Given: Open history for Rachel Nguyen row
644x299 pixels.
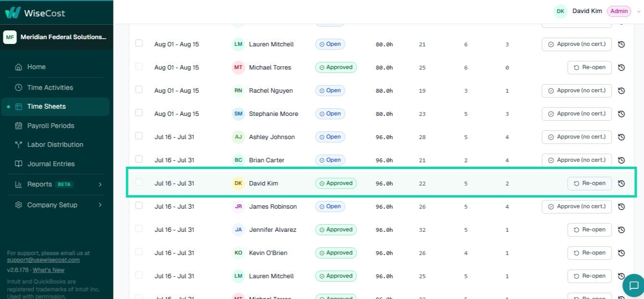Looking at the screenshot, I should 621,91.
